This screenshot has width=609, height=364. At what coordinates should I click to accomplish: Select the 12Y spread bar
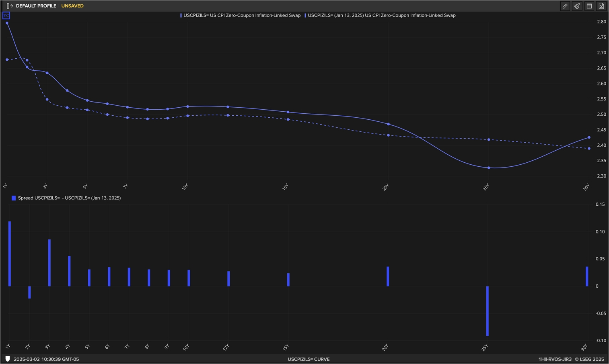pyautogui.click(x=228, y=279)
